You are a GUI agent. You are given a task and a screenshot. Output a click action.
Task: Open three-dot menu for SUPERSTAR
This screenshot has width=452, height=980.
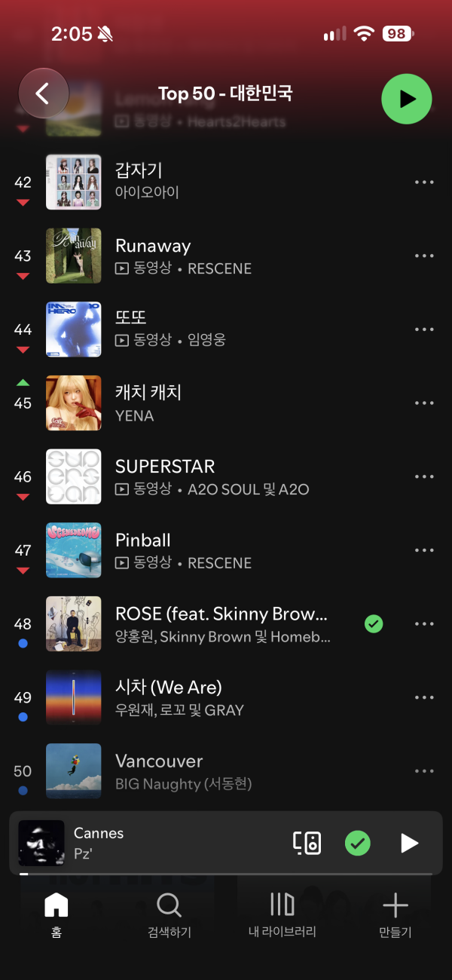[x=424, y=476]
